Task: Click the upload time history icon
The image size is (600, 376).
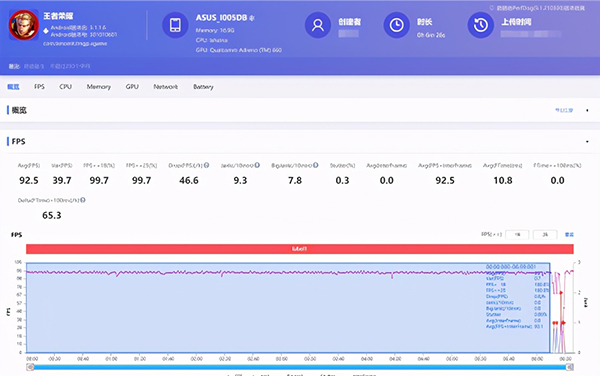Action: (481, 25)
